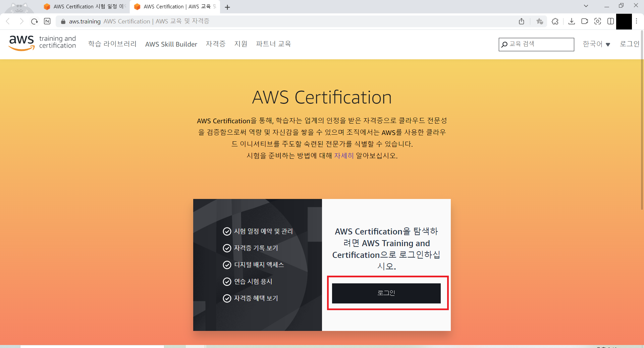Click the check icon beside 디지털 배지 액세스
The image size is (644, 348).
click(227, 265)
